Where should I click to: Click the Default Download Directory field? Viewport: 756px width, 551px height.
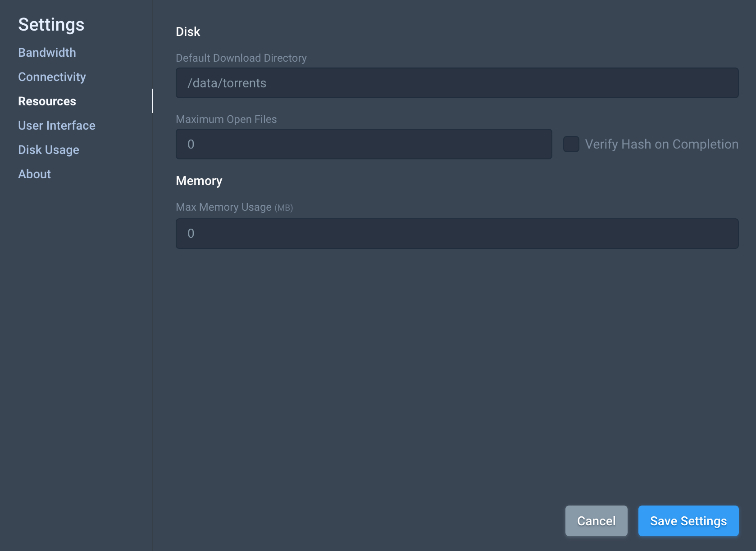pos(457,83)
